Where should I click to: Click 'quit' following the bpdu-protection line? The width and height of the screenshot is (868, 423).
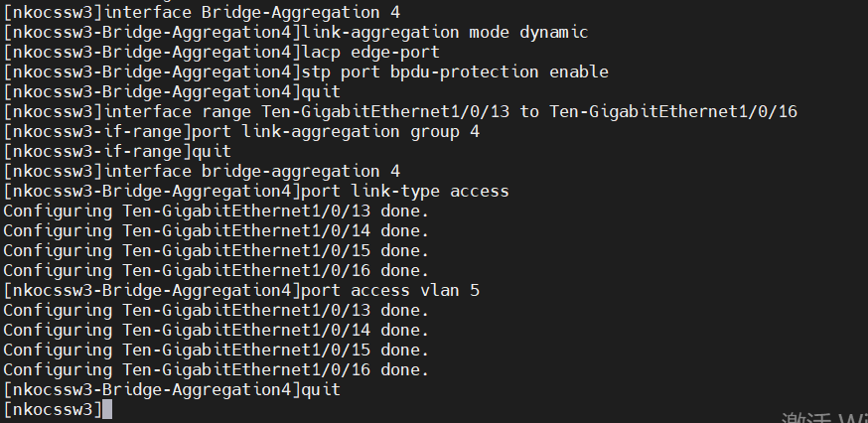(x=320, y=91)
